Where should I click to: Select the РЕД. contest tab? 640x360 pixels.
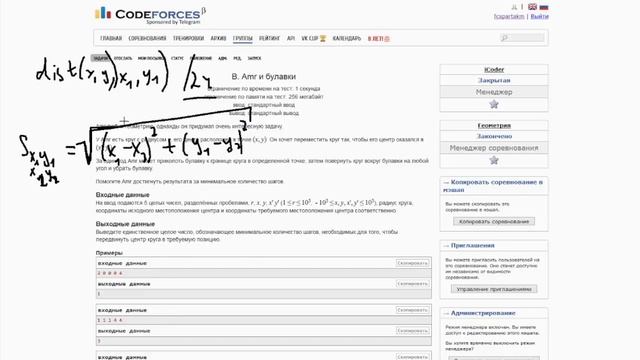point(237,58)
